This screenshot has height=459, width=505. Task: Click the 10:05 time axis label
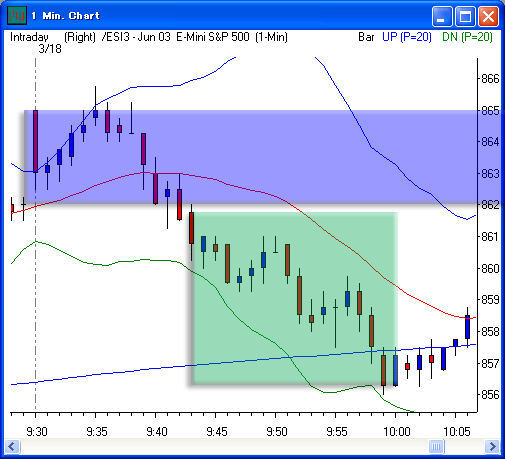tap(457, 432)
